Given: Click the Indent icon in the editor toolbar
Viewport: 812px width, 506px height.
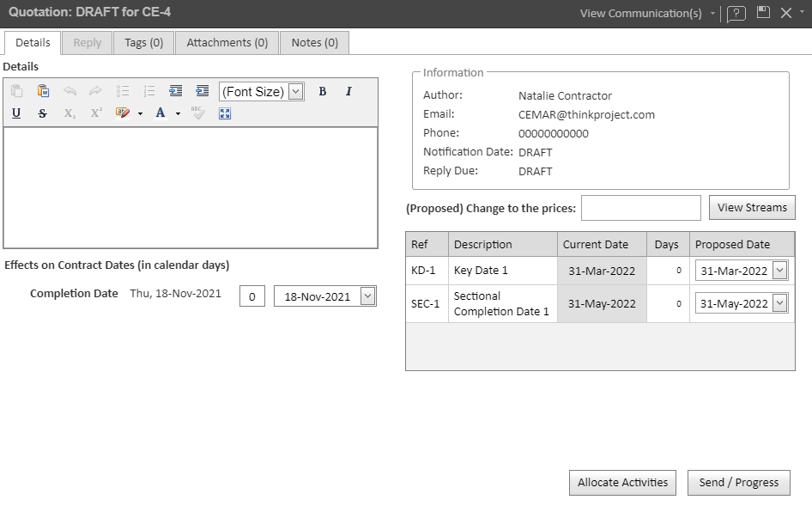Looking at the screenshot, I should coord(176,91).
